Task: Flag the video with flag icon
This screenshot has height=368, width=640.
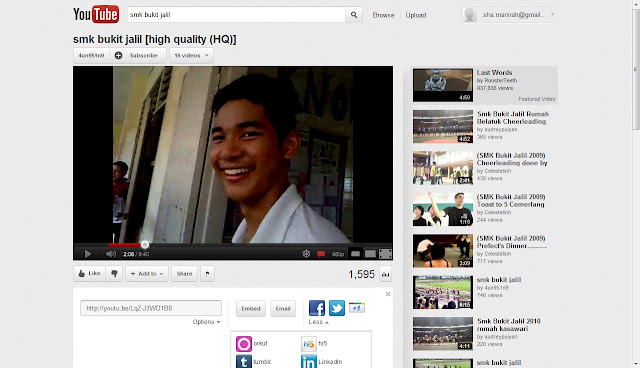Action: (207, 274)
